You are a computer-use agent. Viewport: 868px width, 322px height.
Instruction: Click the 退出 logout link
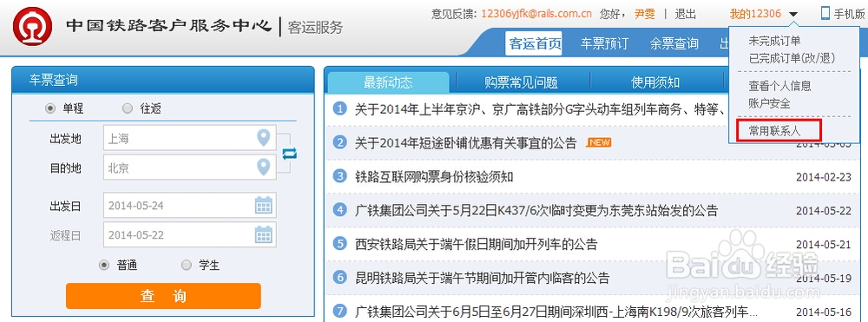(686, 14)
